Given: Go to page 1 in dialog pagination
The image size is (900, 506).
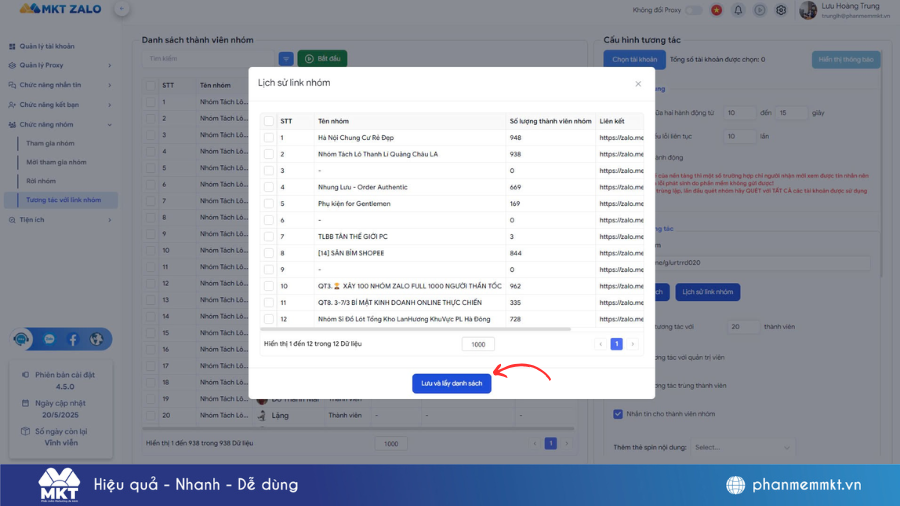Looking at the screenshot, I should (x=616, y=344).
